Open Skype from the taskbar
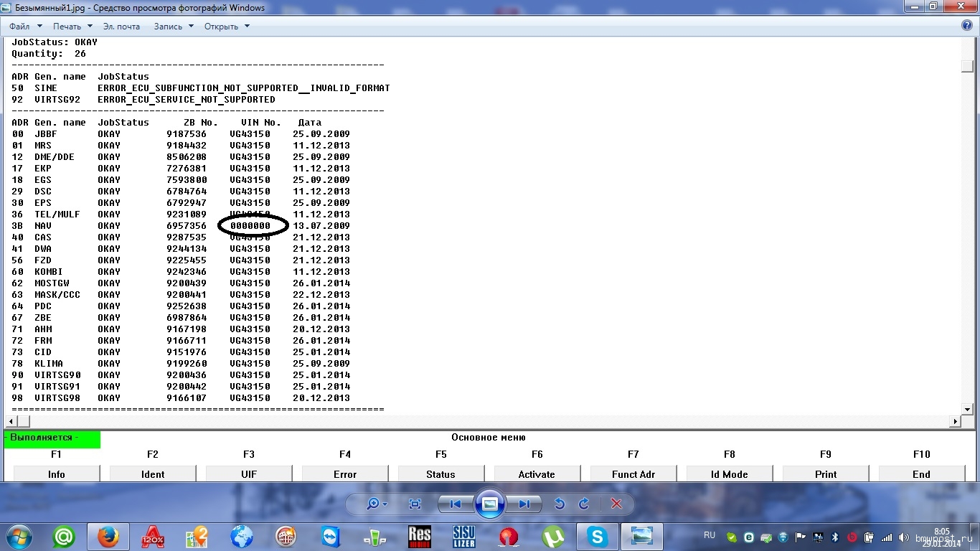 (x=598, y=537)
